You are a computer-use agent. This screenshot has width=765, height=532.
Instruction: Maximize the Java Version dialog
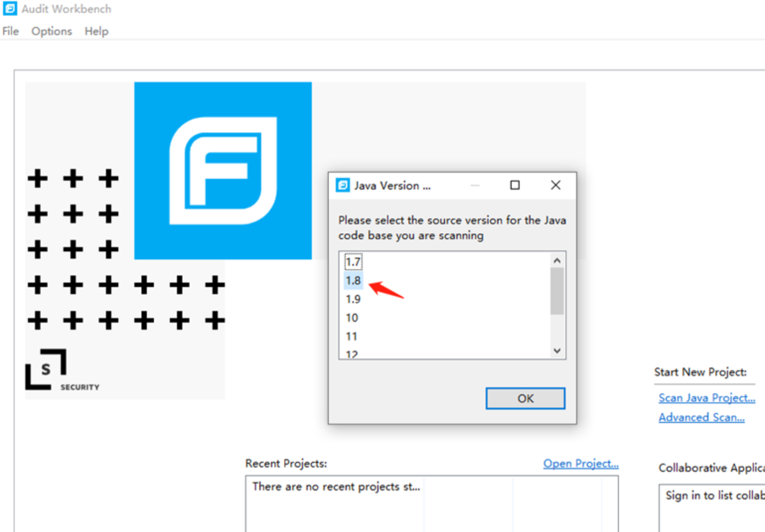pyautogui.click(x=515, y=185)
